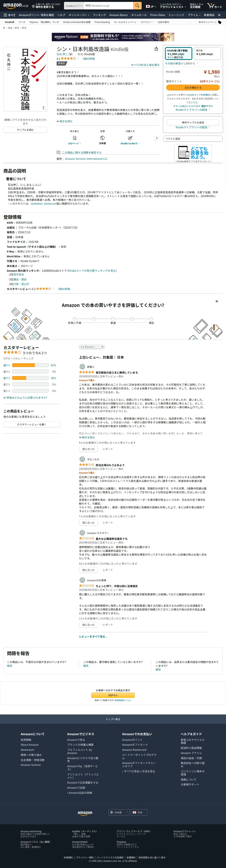Click the 5-star rating bar at 62%
The height and width of the screenshot is (868, 226).
tap(30, 365)
